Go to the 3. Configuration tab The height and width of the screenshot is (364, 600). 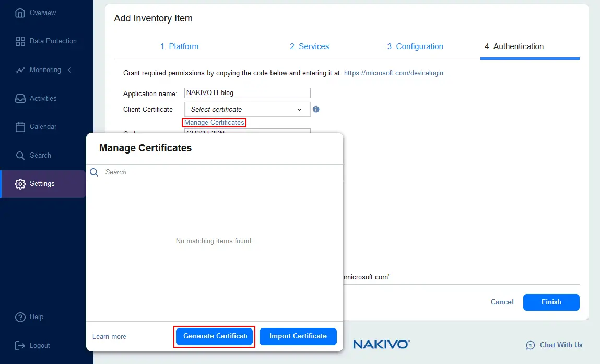415,46
